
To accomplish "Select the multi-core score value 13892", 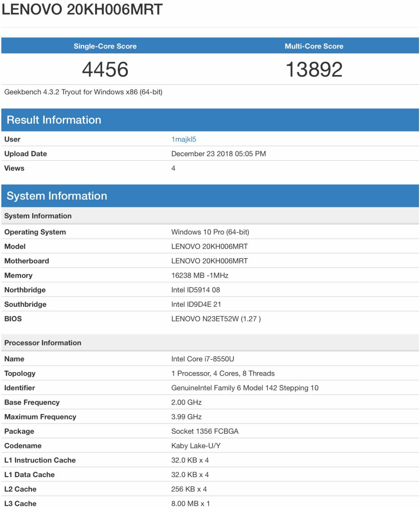I will (x=314, y=70).
